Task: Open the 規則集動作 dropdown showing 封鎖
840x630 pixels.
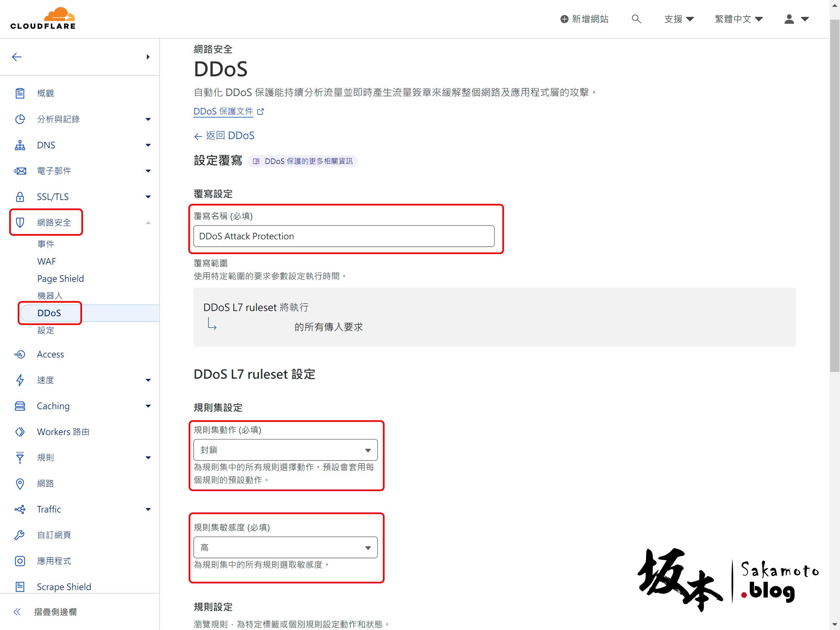Action: pyautogui.click(x=285, y=450)
